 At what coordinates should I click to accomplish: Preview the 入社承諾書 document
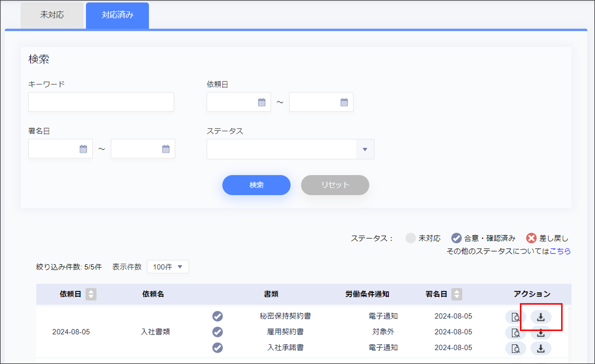(x=516, y=349)
